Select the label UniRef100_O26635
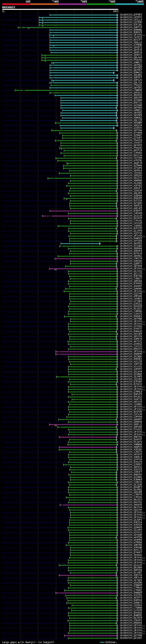This screenshot has width=146, height=644. [x=131, y=191]
